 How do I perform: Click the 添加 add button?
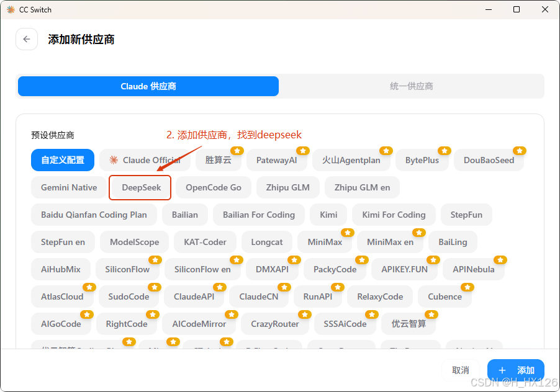[x=516, y=370]
